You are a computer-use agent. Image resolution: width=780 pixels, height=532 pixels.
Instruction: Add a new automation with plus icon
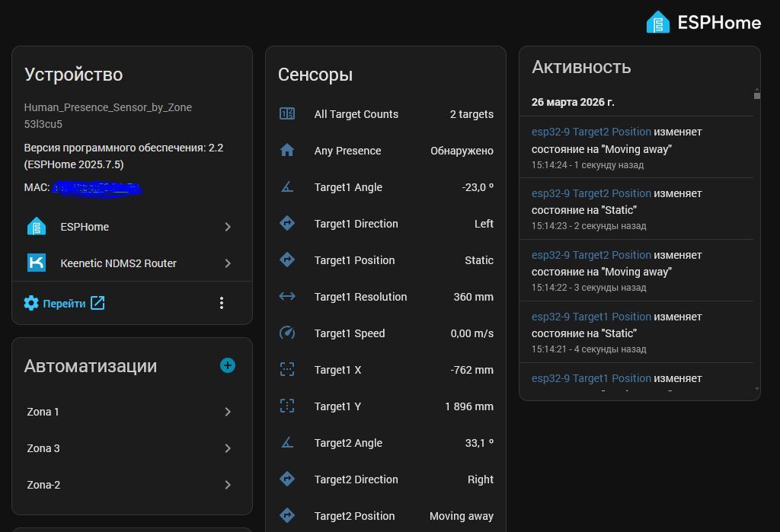coord(227,366)
